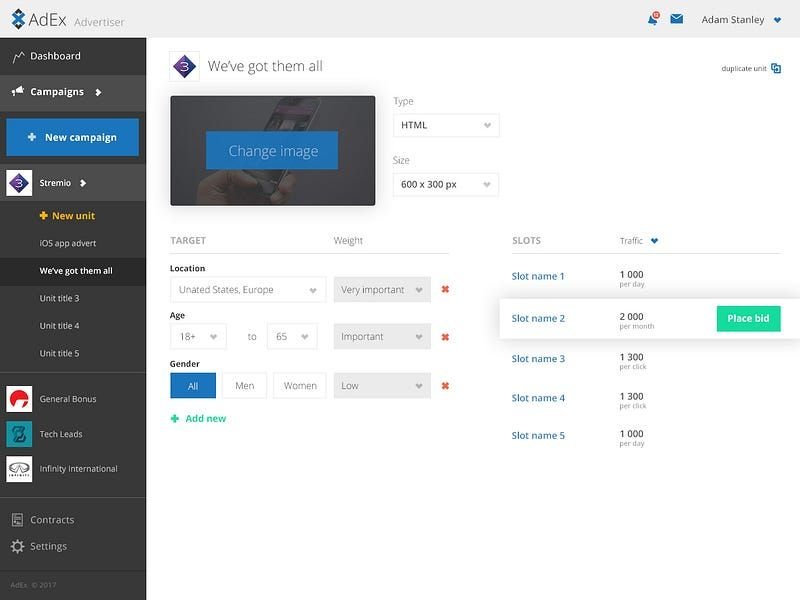Click the duplicate unit icon
The image size is (800, 600).
pyautogui.click(x=776, y=68)
